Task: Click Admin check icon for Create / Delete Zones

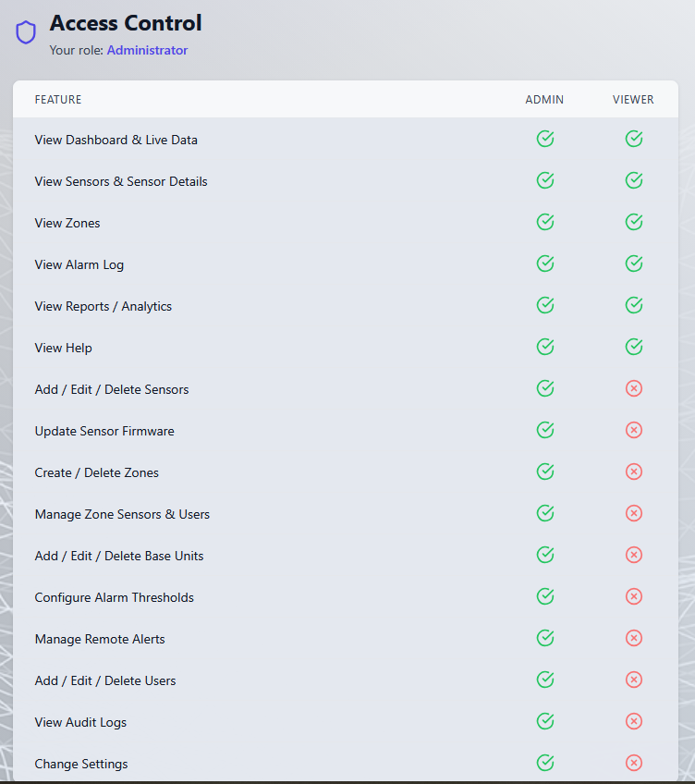Action: [x=545, y=472]
